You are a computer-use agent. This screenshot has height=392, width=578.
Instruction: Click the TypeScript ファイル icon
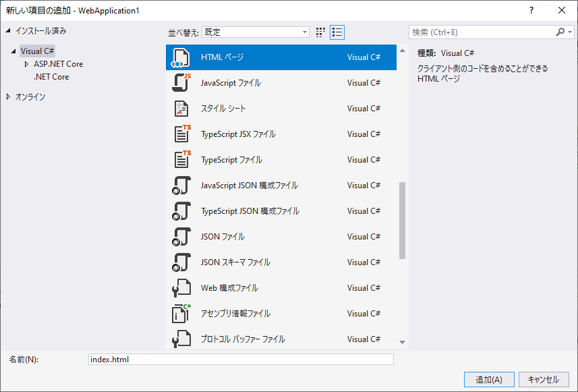182,160
